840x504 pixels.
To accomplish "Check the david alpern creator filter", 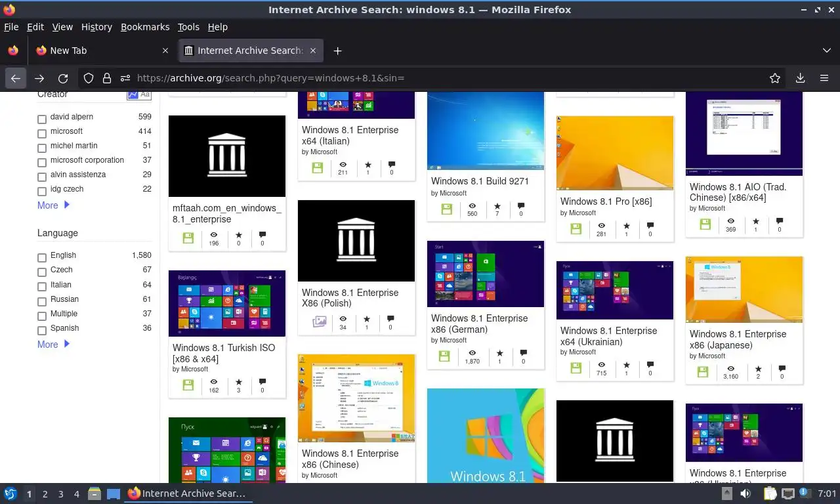I will point(42,119).
